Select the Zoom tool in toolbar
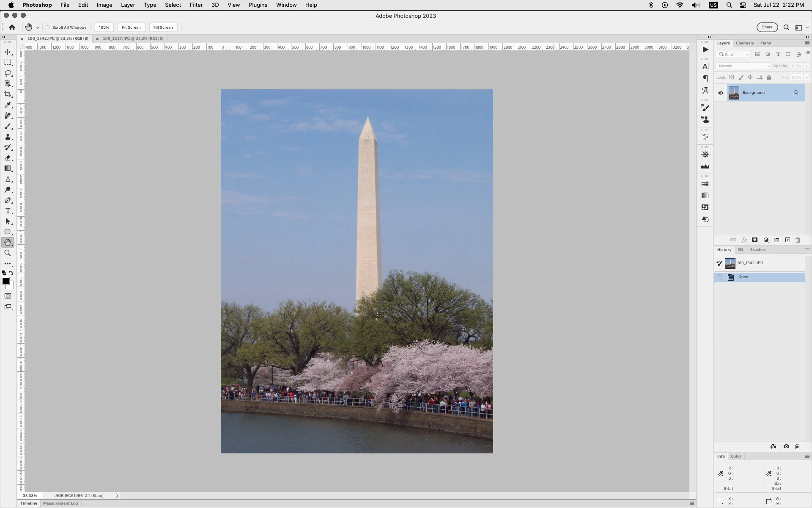This screenshot has height=508, width=812. click(8, 253)
